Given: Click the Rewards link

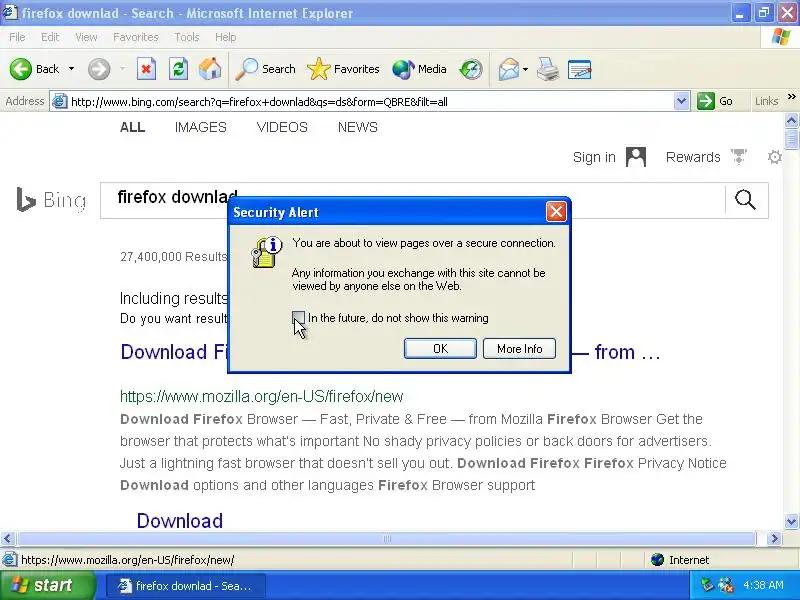Looking at the screenshot, I should coord(693,157).
